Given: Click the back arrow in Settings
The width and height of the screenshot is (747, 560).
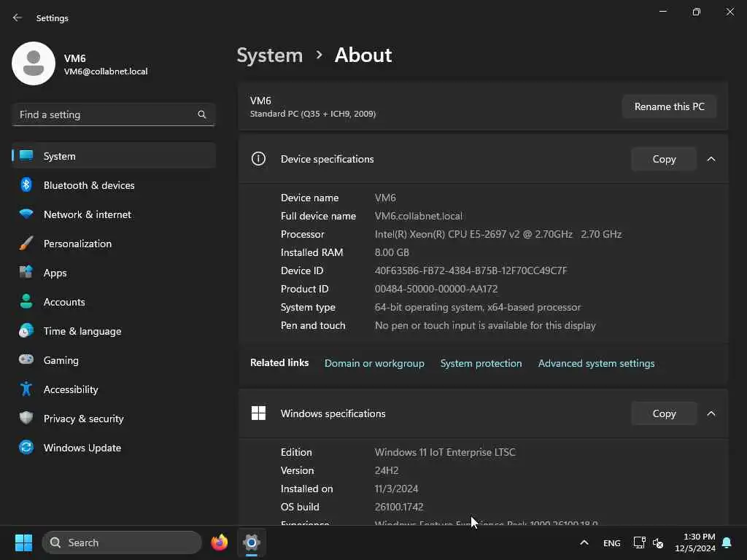Looking at the screenshot, I should pyautogui.click(x=18, y=17).
